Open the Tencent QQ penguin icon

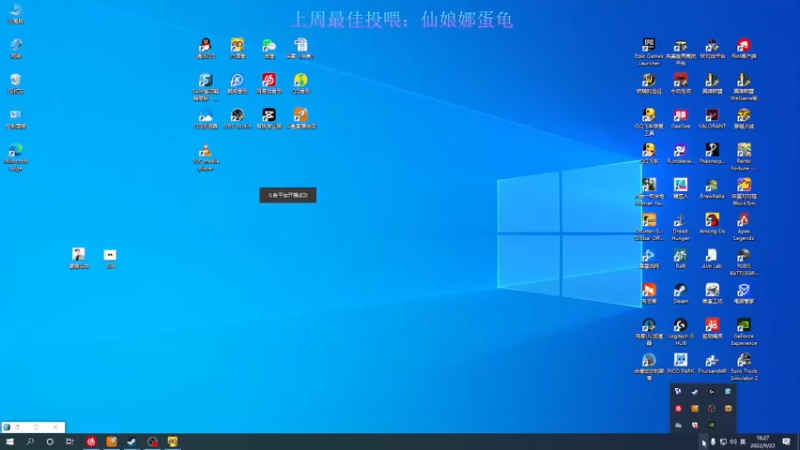click(205, 48)
